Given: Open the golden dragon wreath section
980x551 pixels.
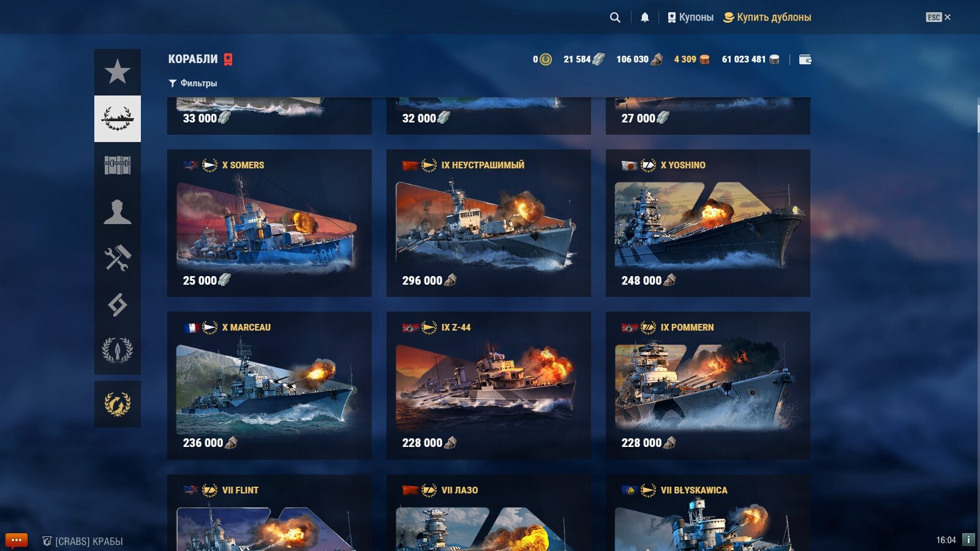Looking at the screenshot, I should pos(117,404).
